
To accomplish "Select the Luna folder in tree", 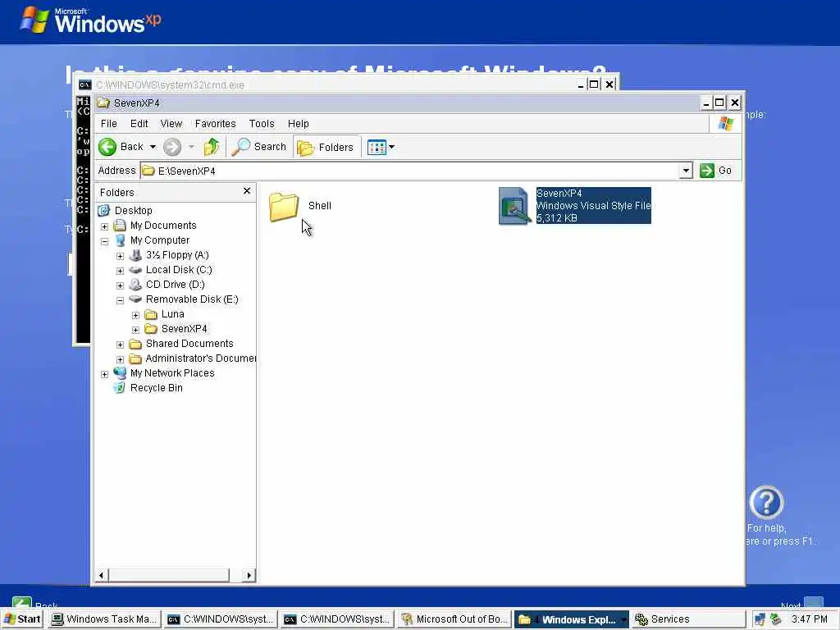I will click(172, 314).
